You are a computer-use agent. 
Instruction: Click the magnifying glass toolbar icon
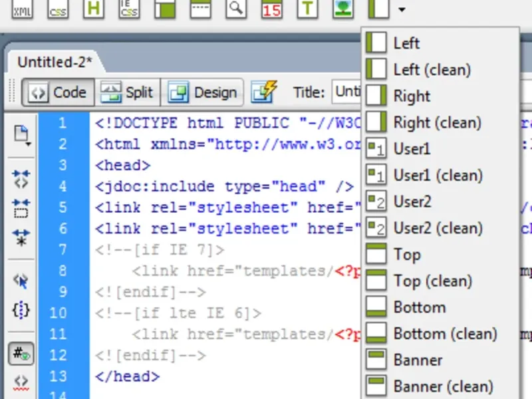[x=236, y=9]
